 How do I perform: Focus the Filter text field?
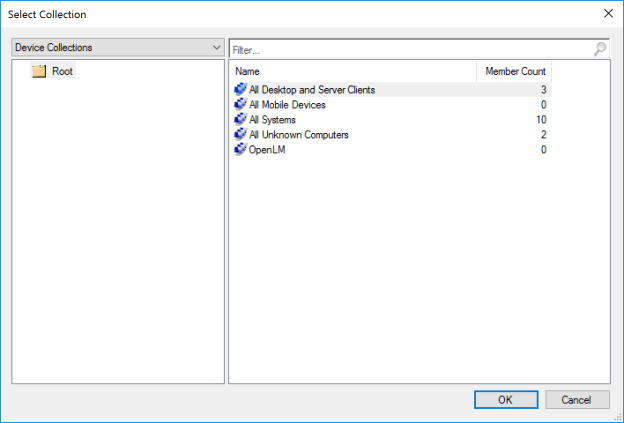tap(410, 48)
